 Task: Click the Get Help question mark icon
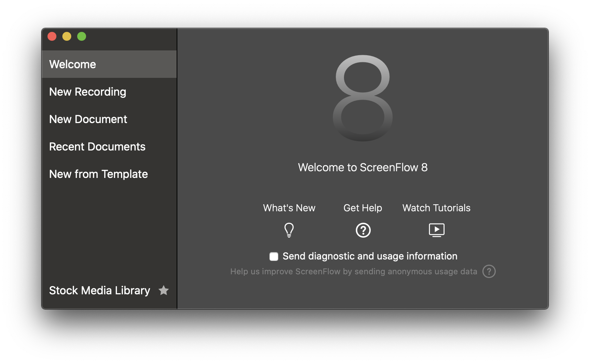coord(363,230)
